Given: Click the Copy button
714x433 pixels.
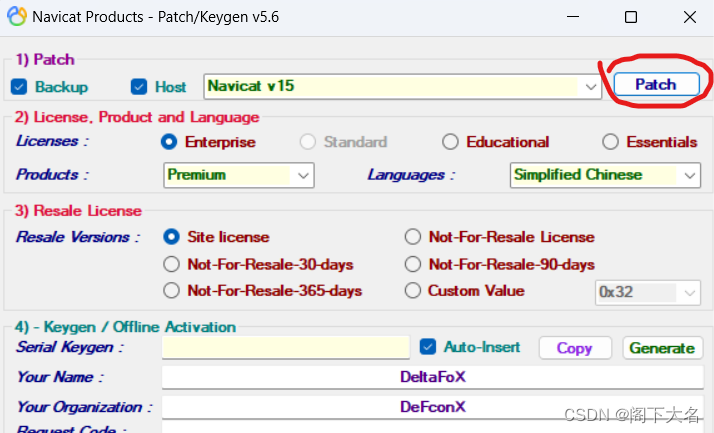Looking at the screenshot, I should 575,348.
